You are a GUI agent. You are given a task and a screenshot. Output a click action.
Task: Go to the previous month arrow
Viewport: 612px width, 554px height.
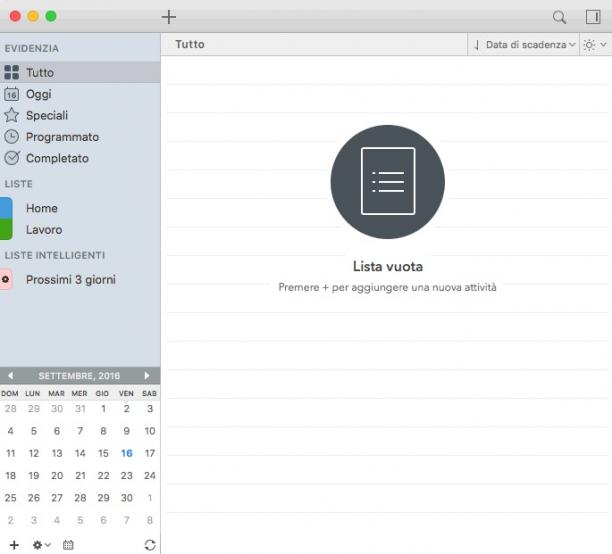11,376
